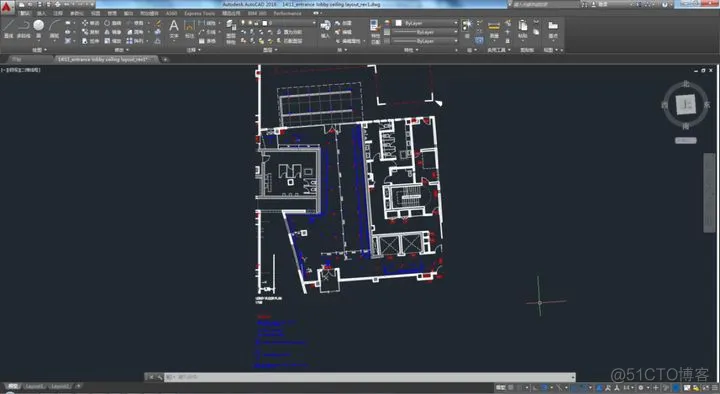The width and height of the screenshot is (720, 394).
Task: Click the Group (组) icon
Action: (467, 28)
